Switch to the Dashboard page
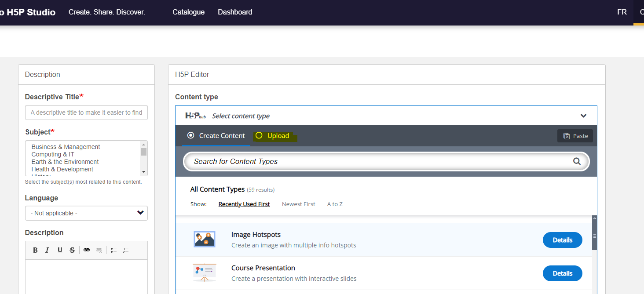The image size is (644, 294). click(x=235, y=12)
